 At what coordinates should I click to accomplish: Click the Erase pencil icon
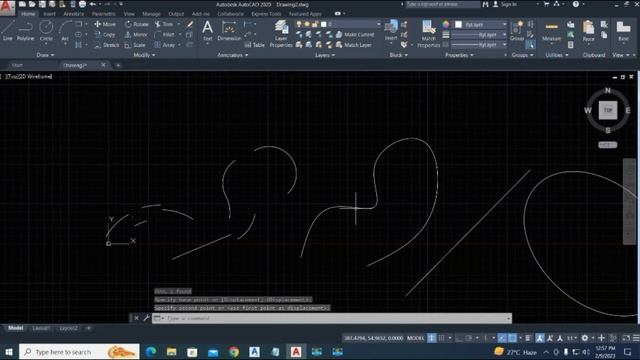190,24
